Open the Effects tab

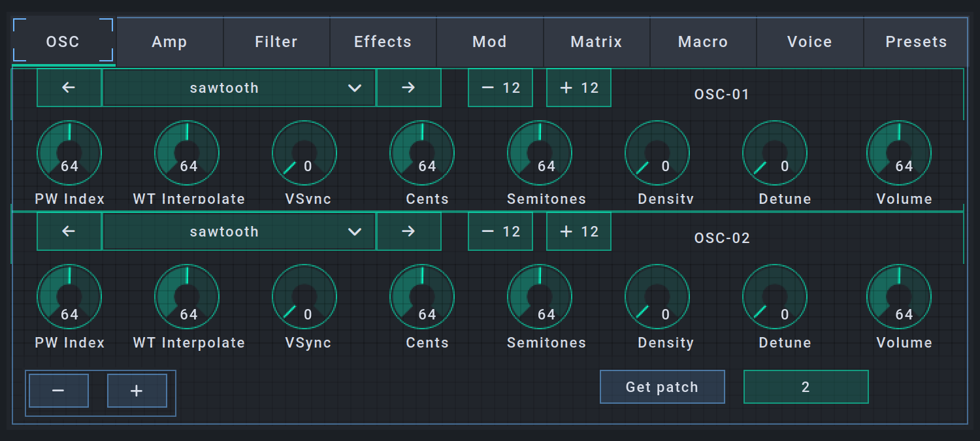[x=383, y=42]
